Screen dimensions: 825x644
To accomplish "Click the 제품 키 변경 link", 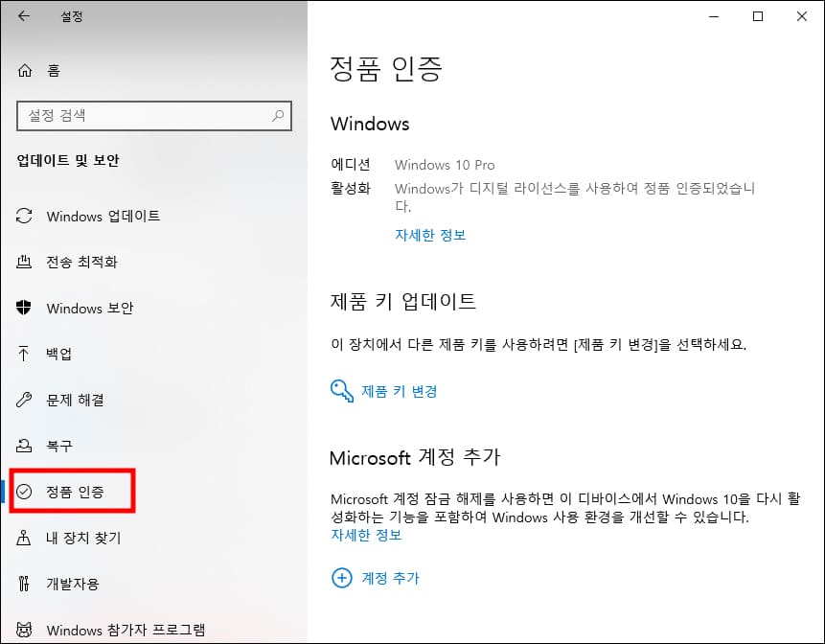I will point(400,391).
